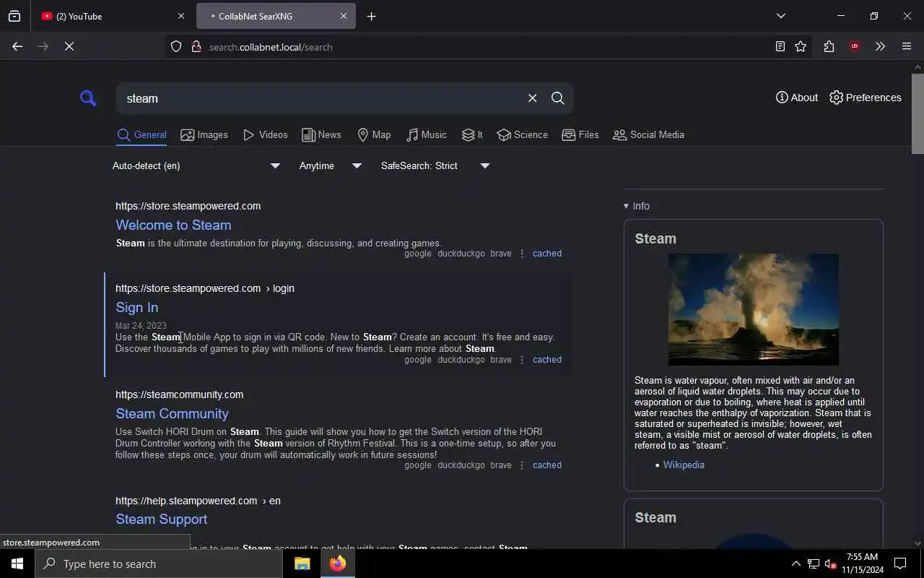Open Windows Start menu
This screenshot has width=924, height=578.
click(x=17, y=564)
